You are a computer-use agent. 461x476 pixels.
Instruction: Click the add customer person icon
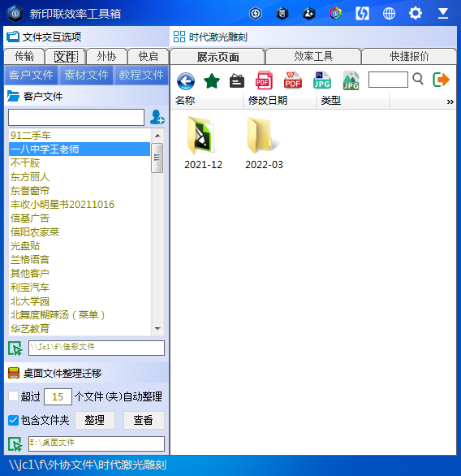coord(157,117)
